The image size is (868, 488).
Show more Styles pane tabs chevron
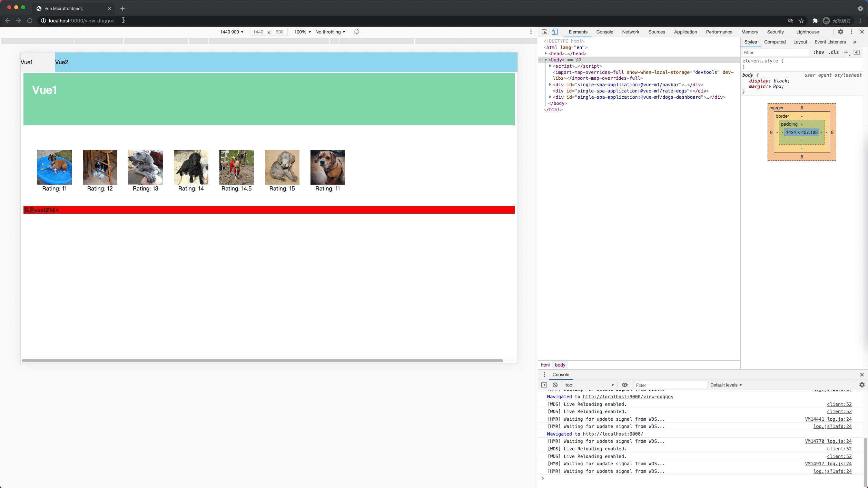click(855, 42)
